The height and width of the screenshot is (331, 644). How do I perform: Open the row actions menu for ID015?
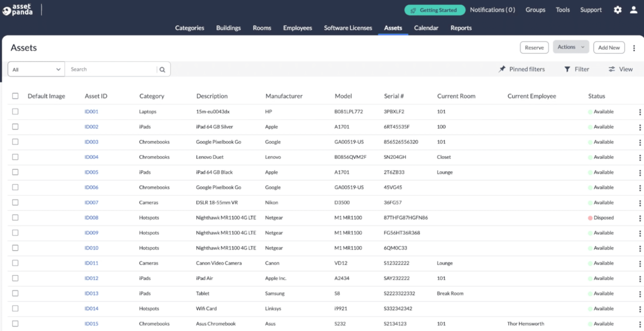click(x=640, y=324)
